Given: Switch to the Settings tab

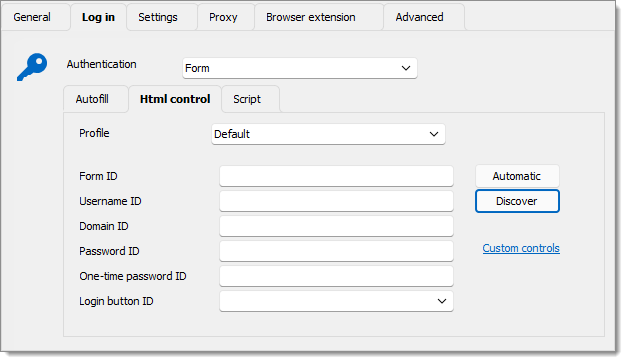Looking at the screenshot, I should click(x=158, y=18).
